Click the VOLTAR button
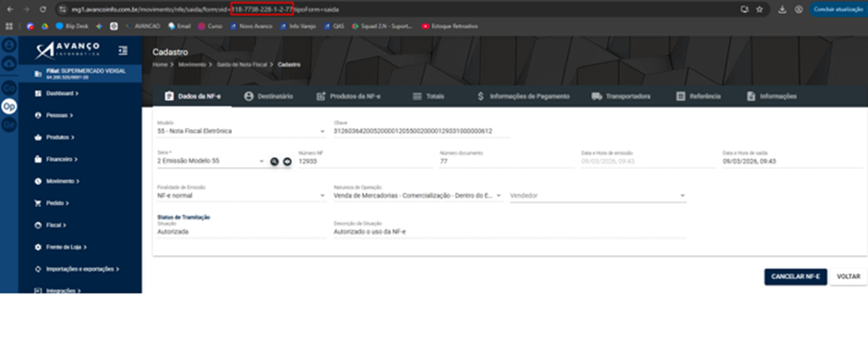 tap(848, 277)
